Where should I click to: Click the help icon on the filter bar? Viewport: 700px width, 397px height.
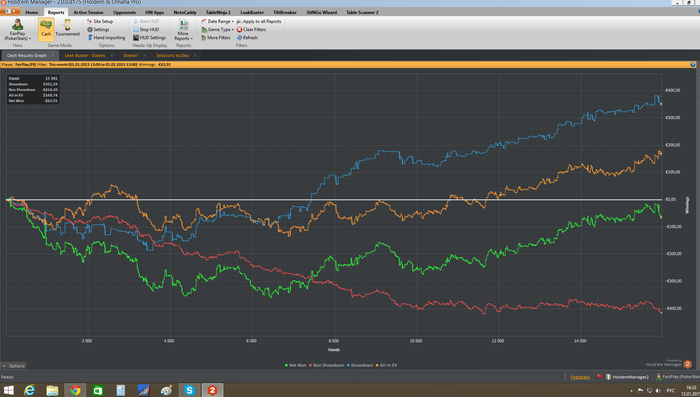(x=693, y=64)
